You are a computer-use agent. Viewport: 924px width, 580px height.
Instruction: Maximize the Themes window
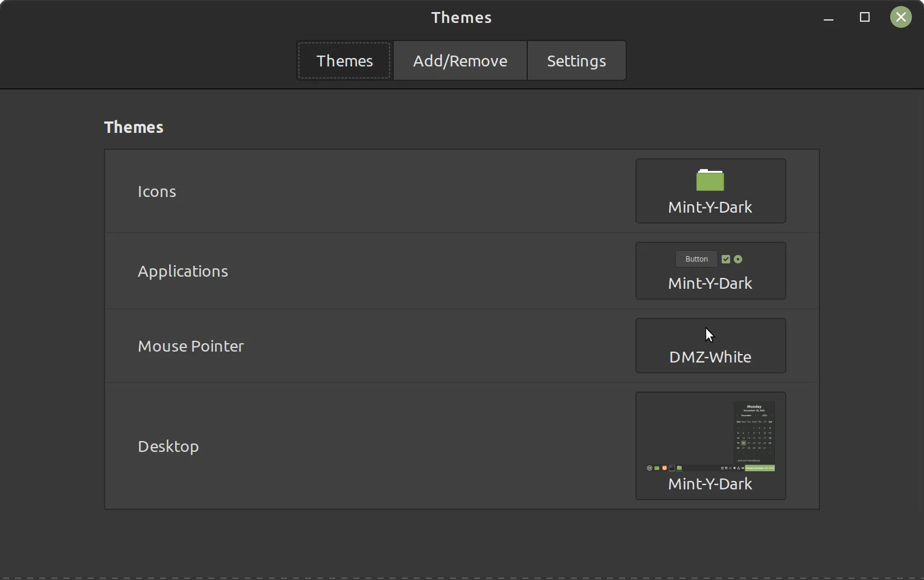(x=865, y=18)
